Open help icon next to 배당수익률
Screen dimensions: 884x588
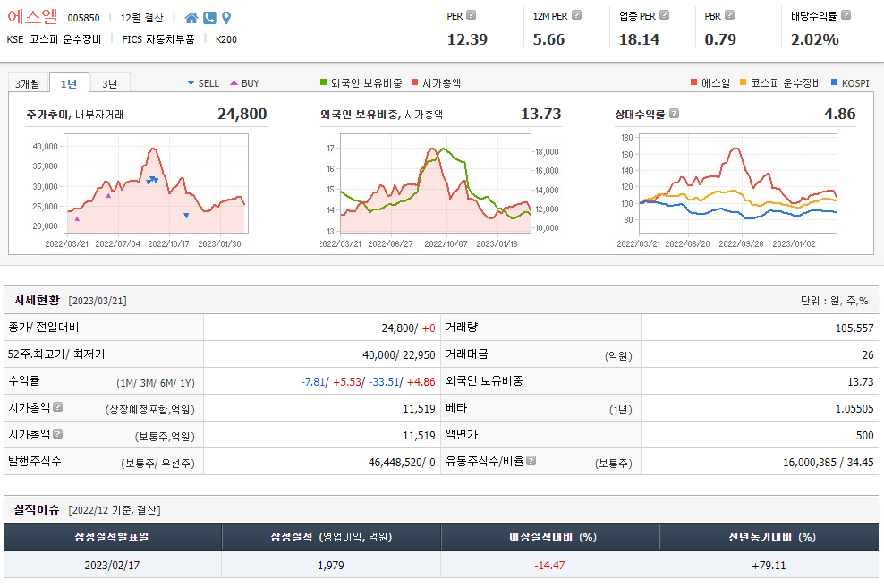point(846,15)
